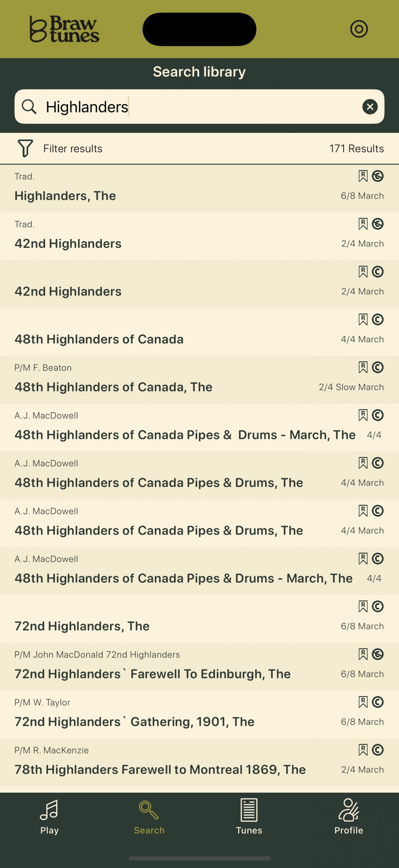Tap the settings ring icon in header
This screenshot has width=399, height=868.
[x=359, y=29]
